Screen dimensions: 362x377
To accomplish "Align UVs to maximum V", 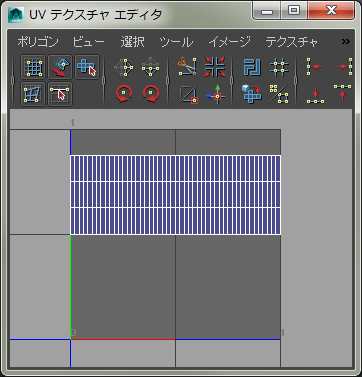I will point(342,93).
